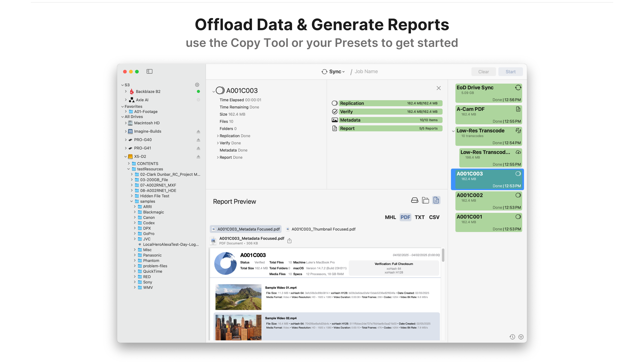Screen dimensions: 644x362
Task: Collapse the samples folder
Action: click(x=131, y=201)
